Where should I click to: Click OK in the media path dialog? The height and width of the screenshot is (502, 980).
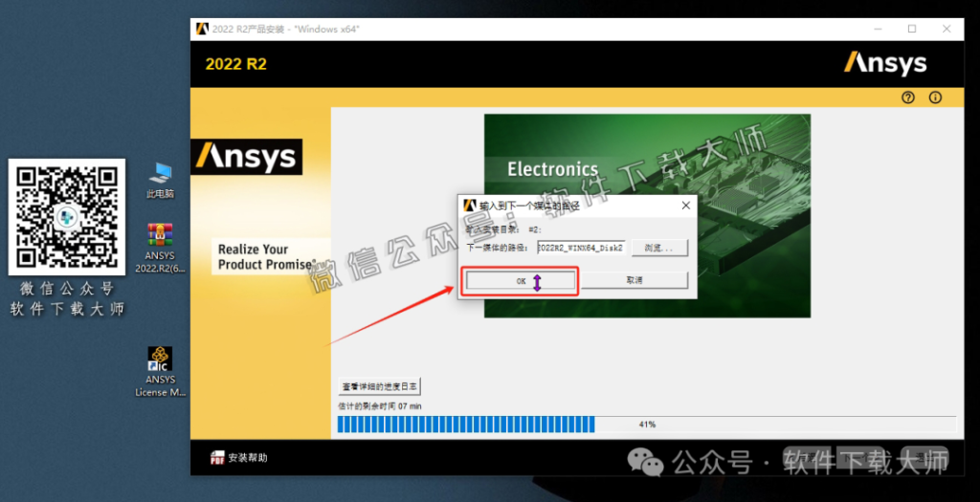(x=520, y=281)
